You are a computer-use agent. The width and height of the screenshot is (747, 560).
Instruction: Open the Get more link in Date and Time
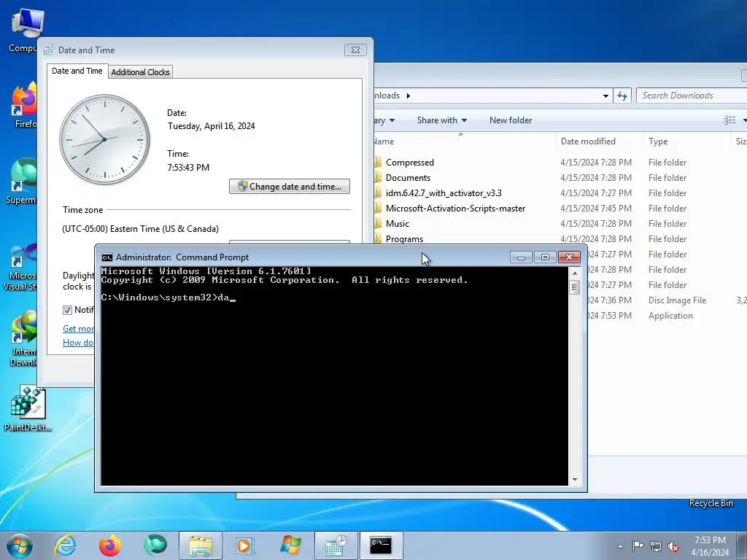[x=79, y=329]
